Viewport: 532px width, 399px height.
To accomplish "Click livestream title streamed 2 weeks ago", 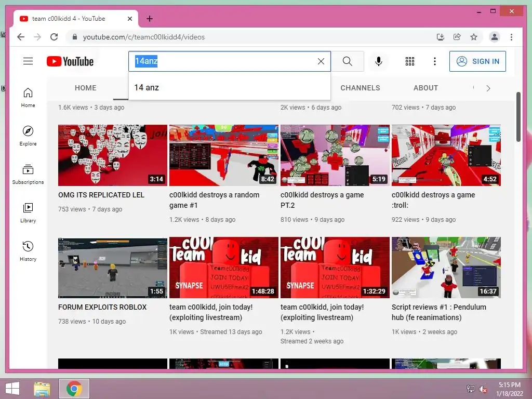I will 322,312.
